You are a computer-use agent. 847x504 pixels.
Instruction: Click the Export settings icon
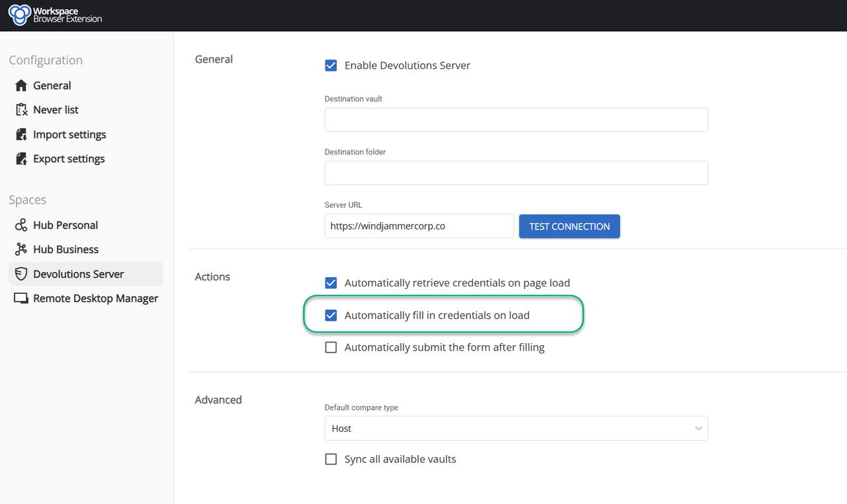click(21, 159)
